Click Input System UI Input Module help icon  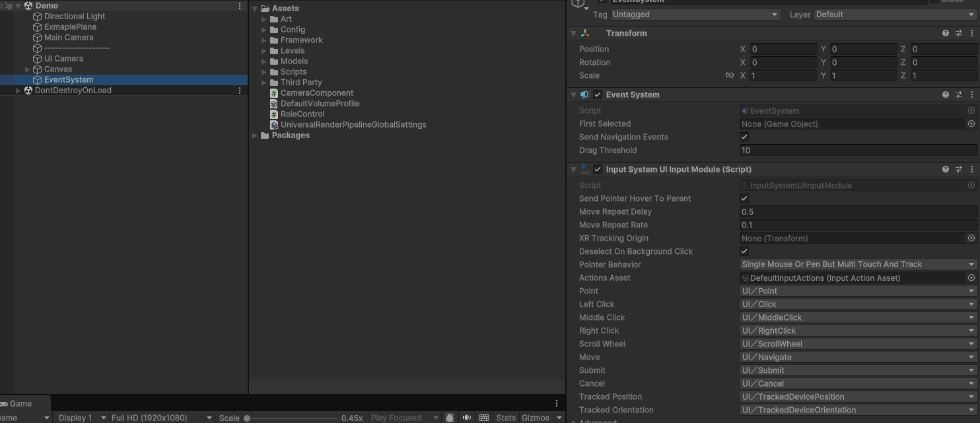point(946,169)
